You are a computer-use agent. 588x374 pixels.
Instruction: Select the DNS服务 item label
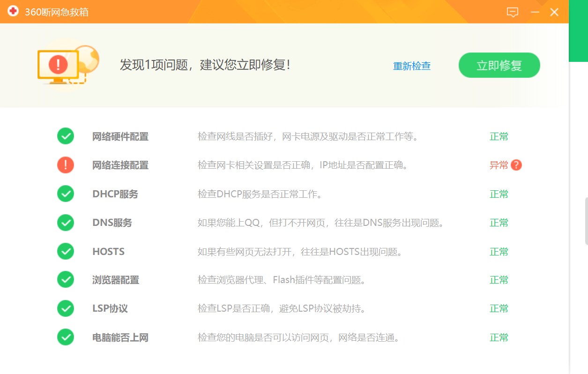(112, 223)
